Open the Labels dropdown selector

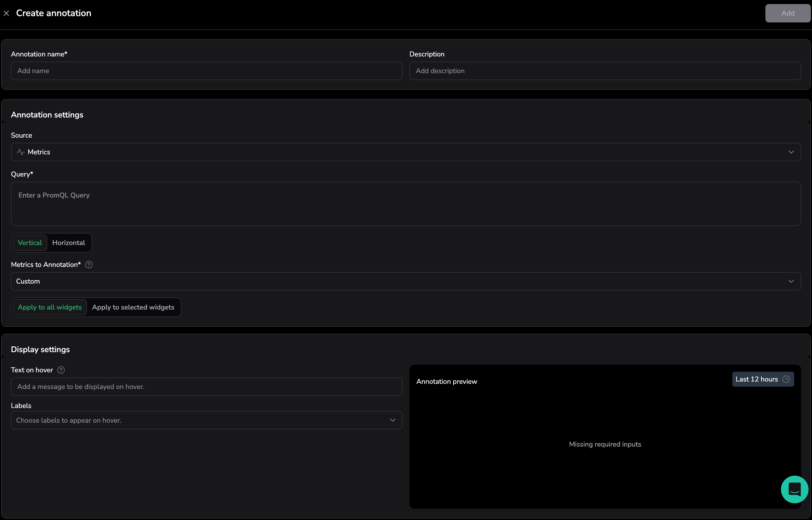coord(206,420)
